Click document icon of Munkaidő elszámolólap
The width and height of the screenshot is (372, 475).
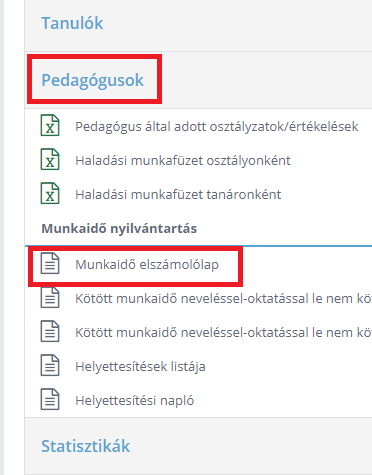(x=50, y=264)
